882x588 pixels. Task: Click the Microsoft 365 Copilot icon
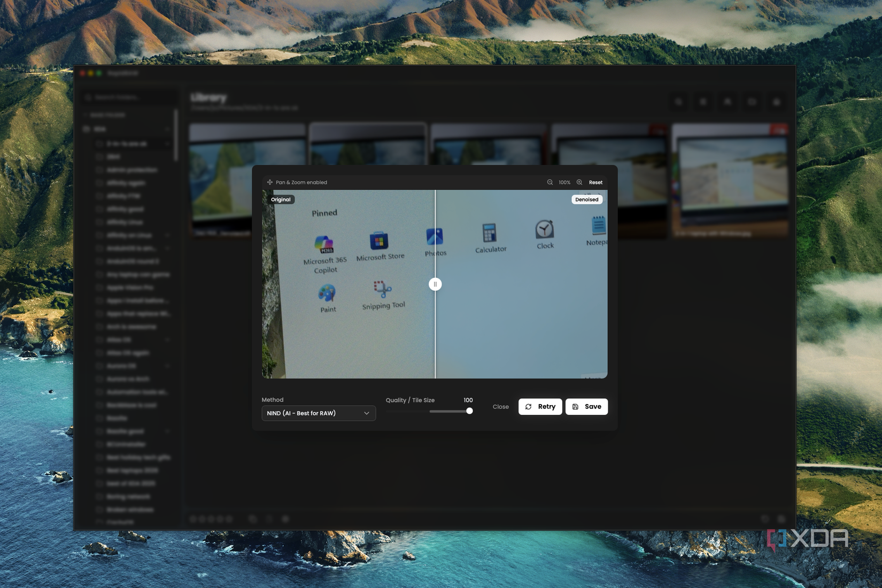[324, 244]
